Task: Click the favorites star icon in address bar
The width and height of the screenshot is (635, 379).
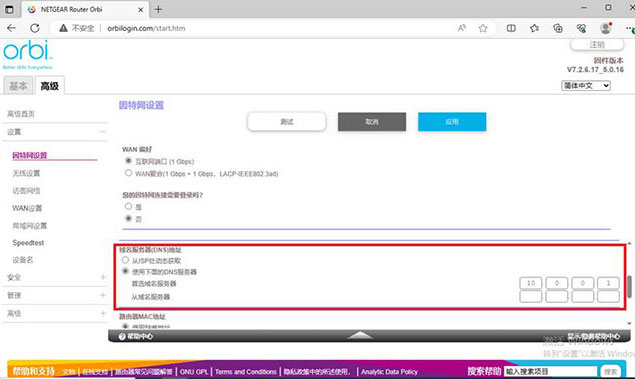Action: tap(483, 28)
